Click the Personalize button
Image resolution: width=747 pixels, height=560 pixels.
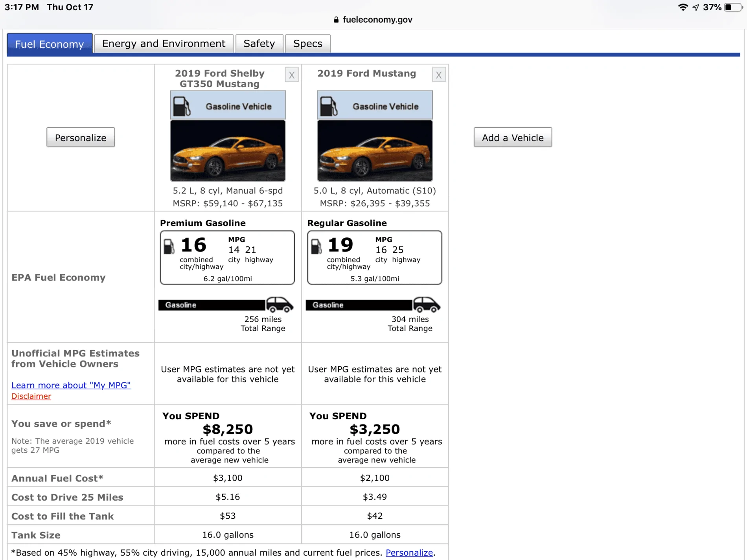(81, 138)
